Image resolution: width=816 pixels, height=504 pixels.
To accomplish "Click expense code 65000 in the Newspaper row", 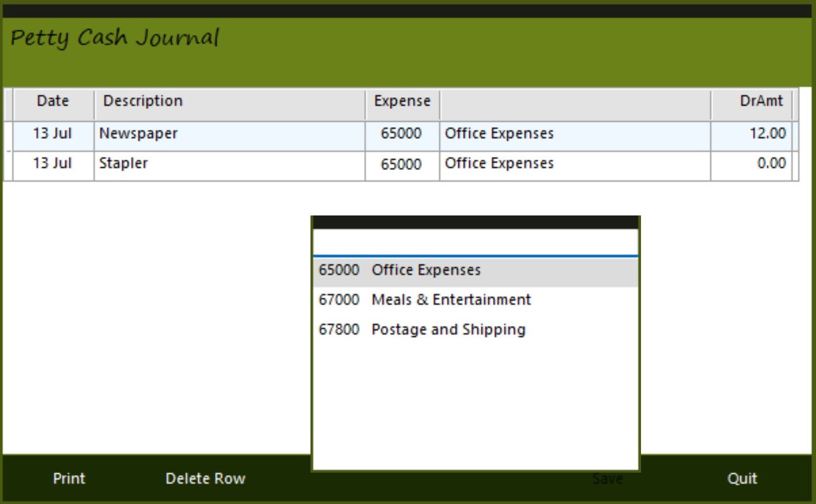I will coord(401,134).
